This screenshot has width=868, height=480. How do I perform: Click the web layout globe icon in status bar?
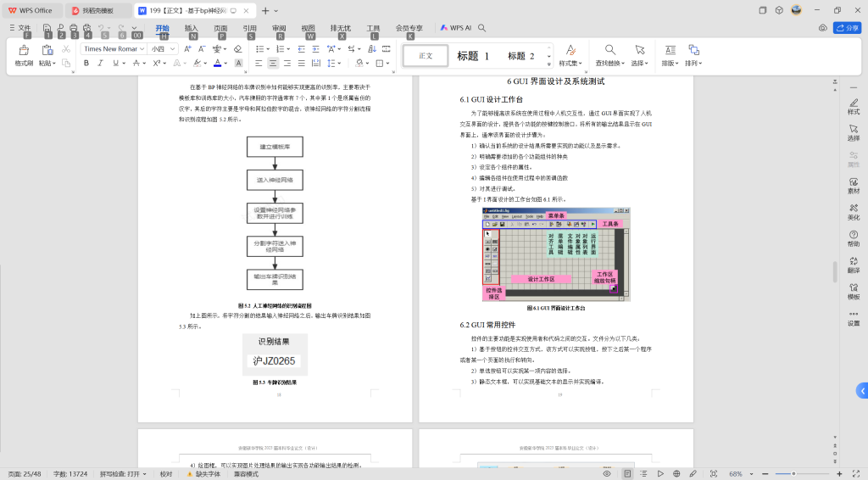pos(676,474)
